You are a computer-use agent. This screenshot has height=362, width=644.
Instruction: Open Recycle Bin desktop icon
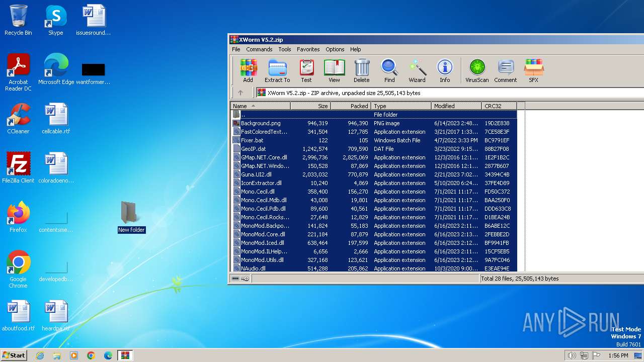point(18,20)
